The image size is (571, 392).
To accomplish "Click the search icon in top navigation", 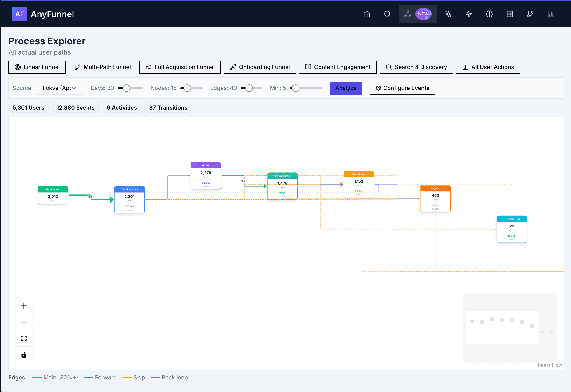I will 387,14.
